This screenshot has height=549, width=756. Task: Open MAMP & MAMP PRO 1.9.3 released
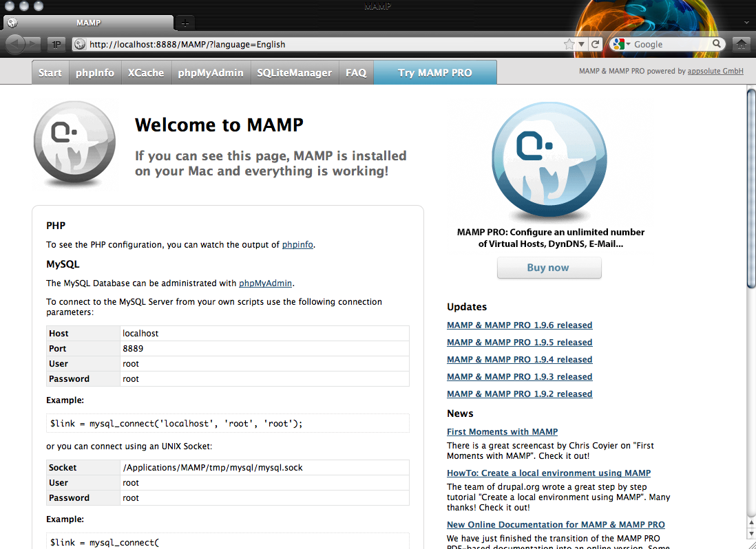point(519,376)
